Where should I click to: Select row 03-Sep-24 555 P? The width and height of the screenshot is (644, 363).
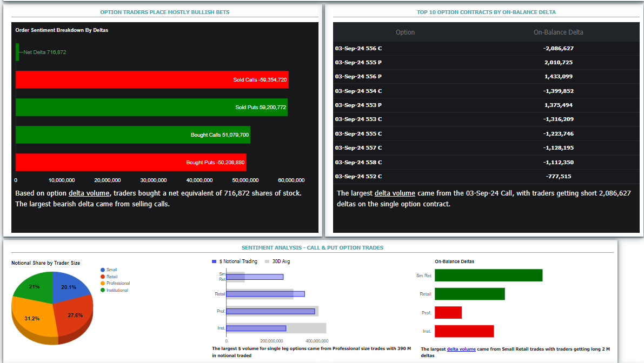(486, 62)
